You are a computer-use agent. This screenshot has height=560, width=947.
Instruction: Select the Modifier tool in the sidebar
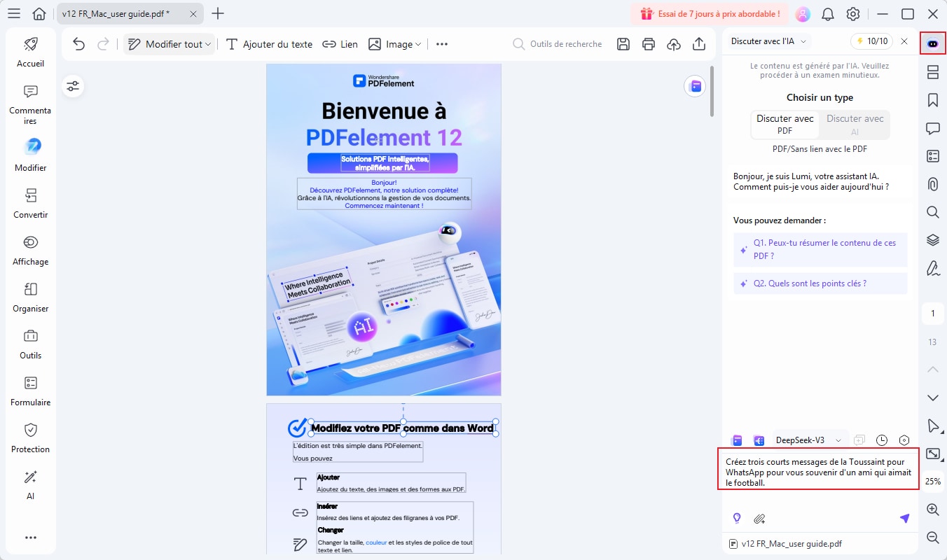(30, 156)
